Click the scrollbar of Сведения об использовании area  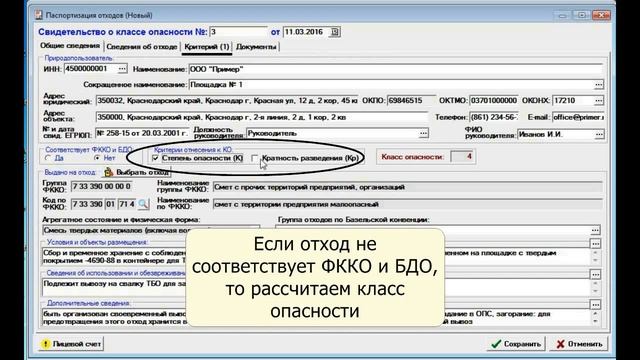tap(596, 287)
